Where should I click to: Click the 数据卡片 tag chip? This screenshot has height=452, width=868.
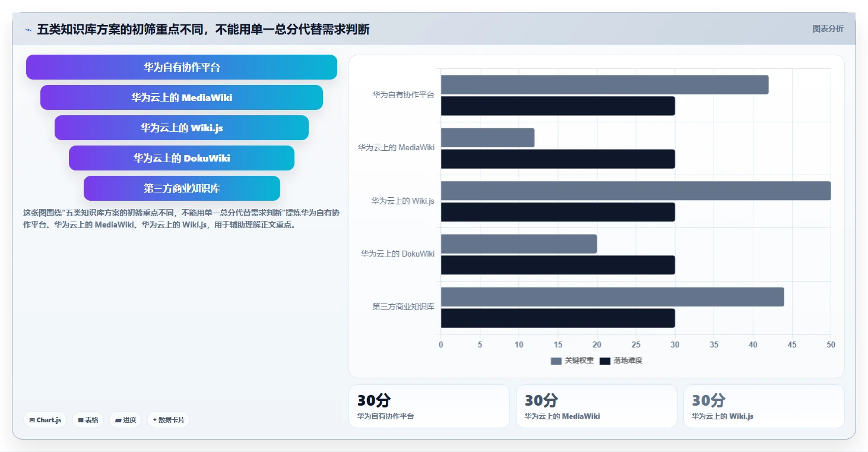coord(169,420)
